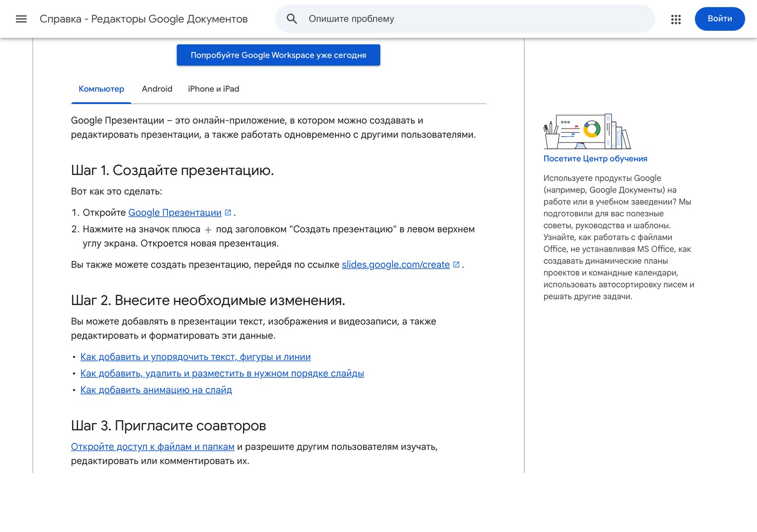Click the heading 'Шаг 1. Создайте презентацию.'
Screen dimensions: 757x532
pyautogui.click(x=172, y=170)
